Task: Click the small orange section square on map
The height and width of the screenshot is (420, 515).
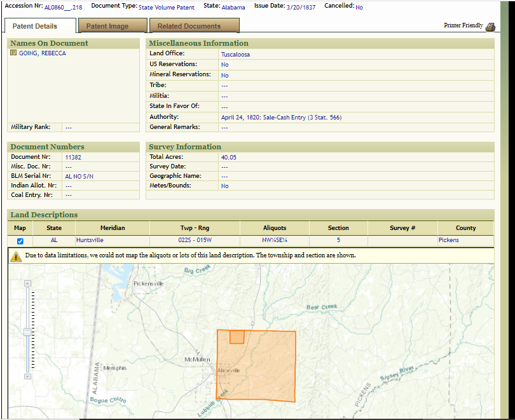Action: pos(237,337)
